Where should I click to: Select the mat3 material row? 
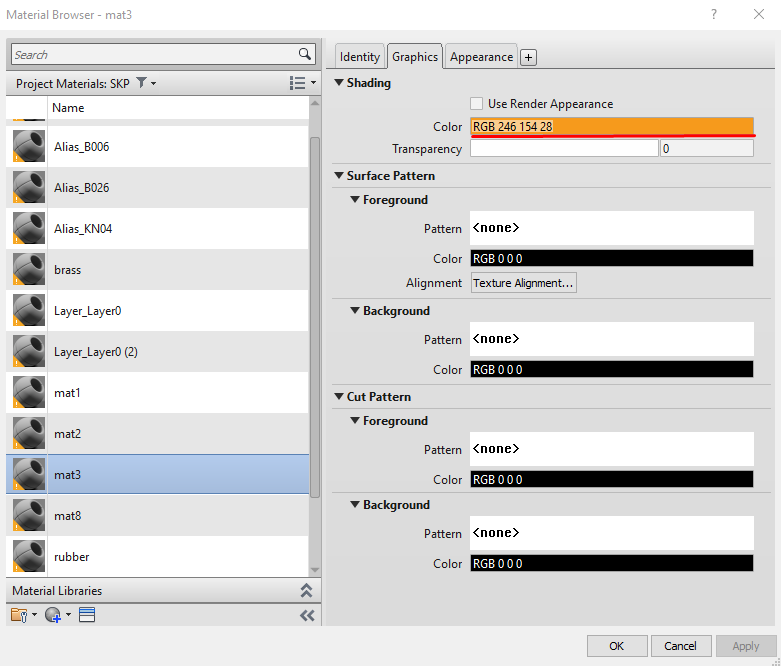[x=157, y=474]
